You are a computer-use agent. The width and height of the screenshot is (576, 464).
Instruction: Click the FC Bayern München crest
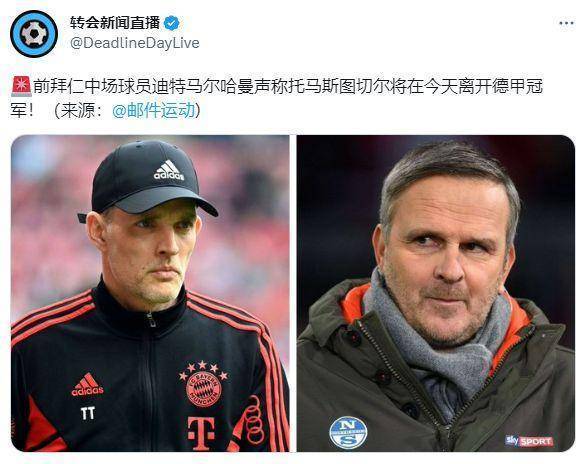203,384
